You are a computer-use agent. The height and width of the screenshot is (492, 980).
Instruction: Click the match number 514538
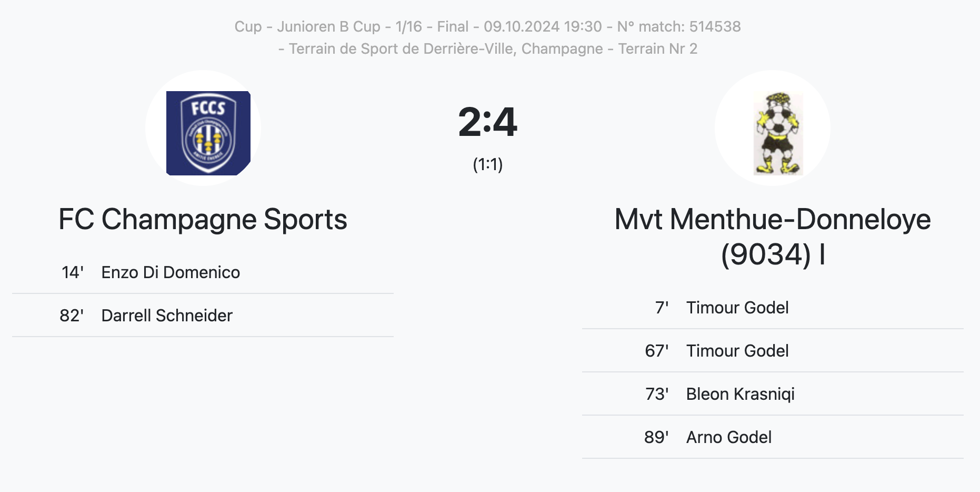[x=715, y=26]
